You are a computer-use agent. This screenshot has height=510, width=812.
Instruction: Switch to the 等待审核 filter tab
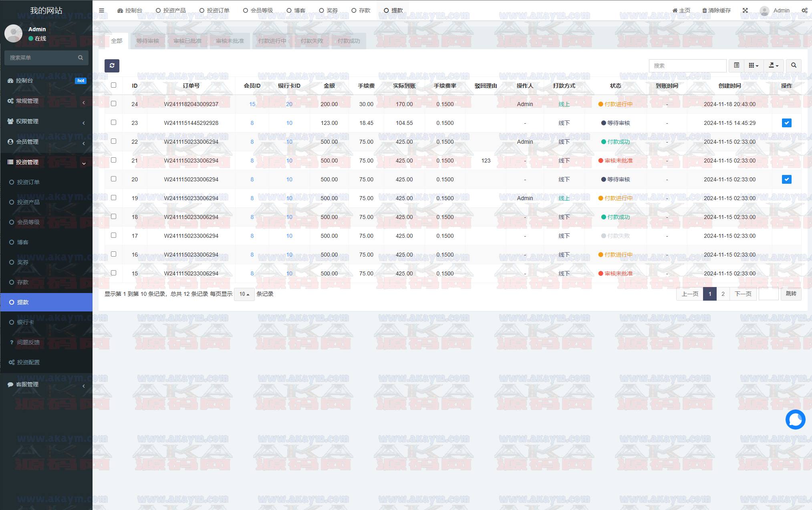pyautogui.click(x=147, y=41)
